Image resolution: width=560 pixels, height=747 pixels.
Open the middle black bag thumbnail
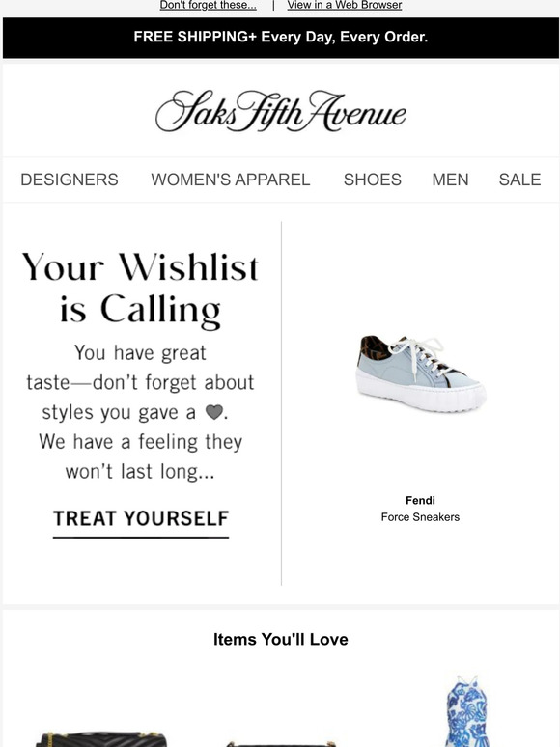point(281,743)
